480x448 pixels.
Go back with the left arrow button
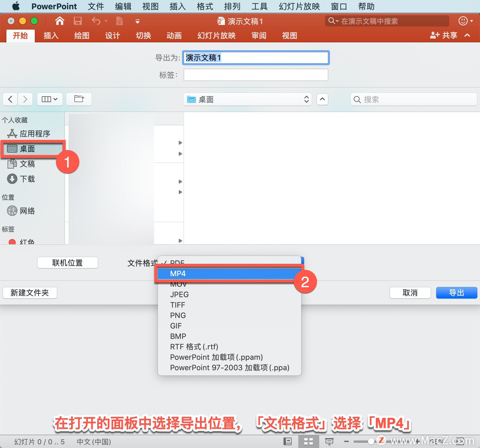click(x=10, y=99)
